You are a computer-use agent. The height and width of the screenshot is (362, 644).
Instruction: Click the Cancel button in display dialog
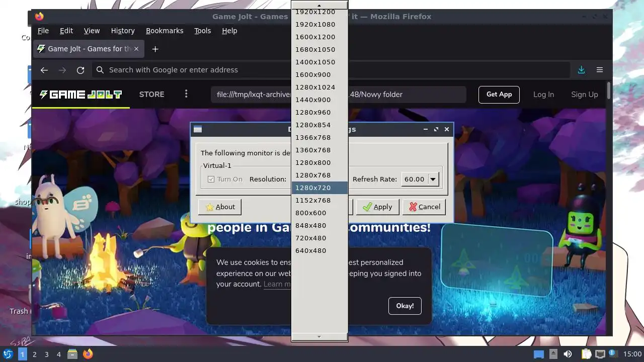click(x=424, y=207)
